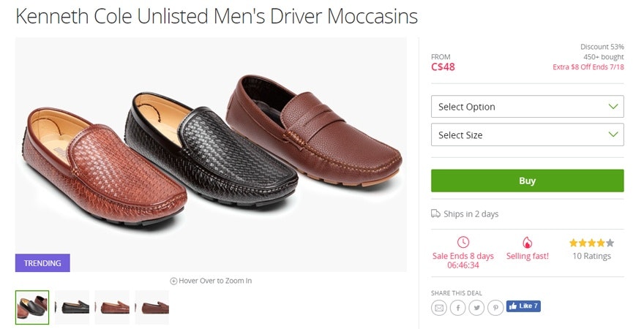
Task: Click the Facebook Like button
Action: (523, 306)
